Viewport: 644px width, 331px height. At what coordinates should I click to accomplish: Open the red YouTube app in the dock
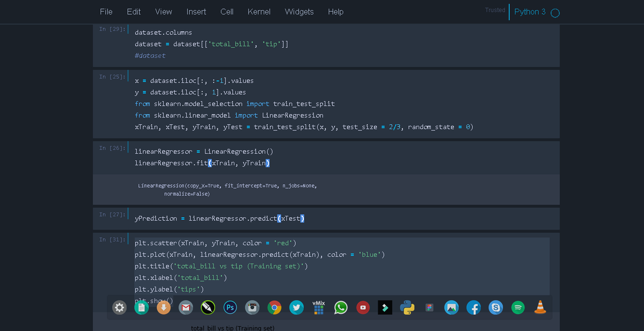click(x=363, y=307)
